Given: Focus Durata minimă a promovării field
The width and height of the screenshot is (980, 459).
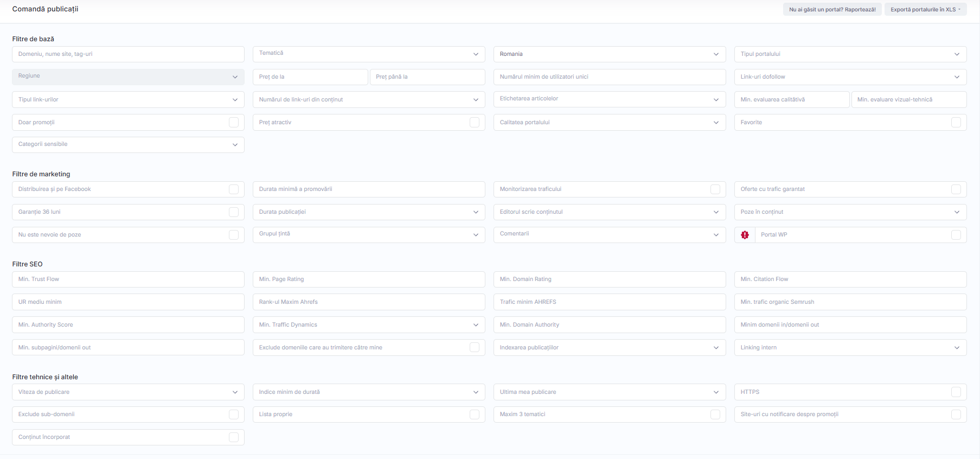Looking at the screenshot, I should (369, 189).
